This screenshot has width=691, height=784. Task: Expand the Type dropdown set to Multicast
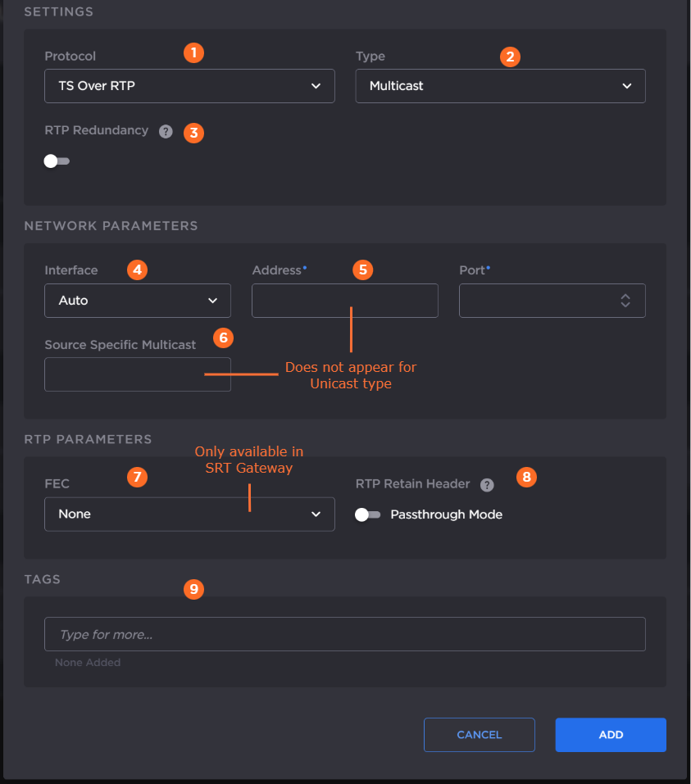point(500,86)
